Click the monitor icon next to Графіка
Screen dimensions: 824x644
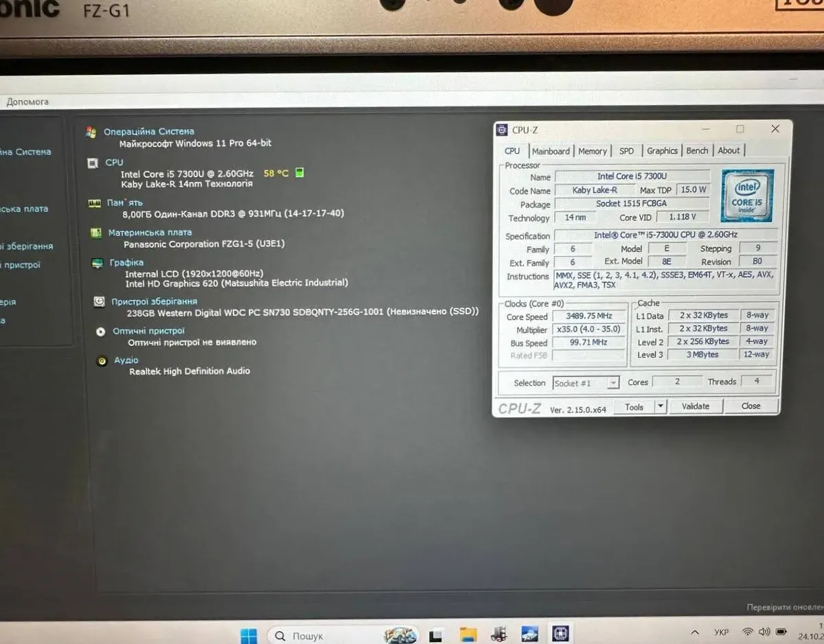tap(98, 264)
